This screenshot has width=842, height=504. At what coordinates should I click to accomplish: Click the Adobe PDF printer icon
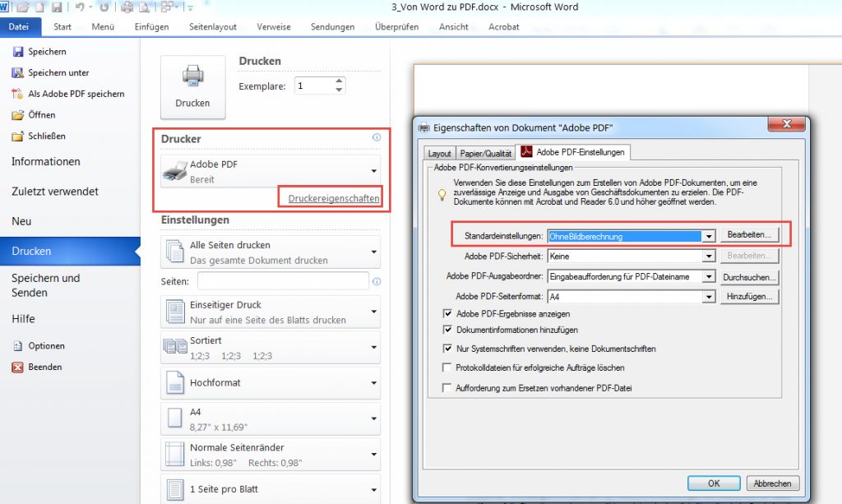[x=174, y=171]
